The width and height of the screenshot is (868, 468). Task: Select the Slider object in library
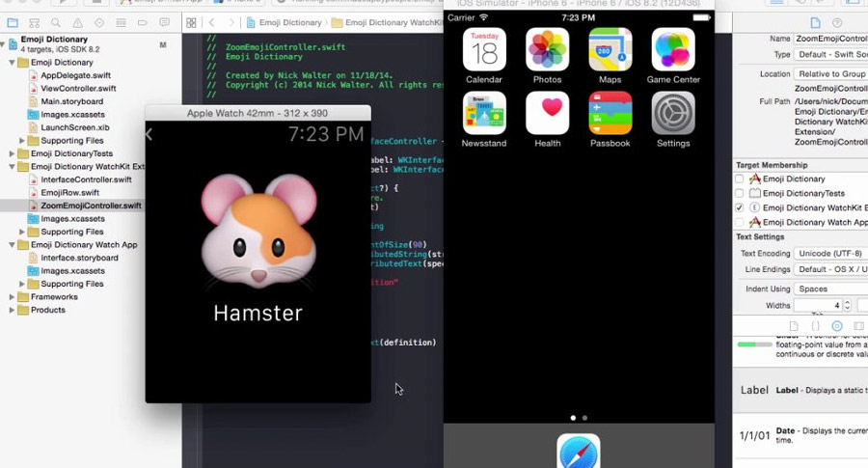click(x=800, y=347)
